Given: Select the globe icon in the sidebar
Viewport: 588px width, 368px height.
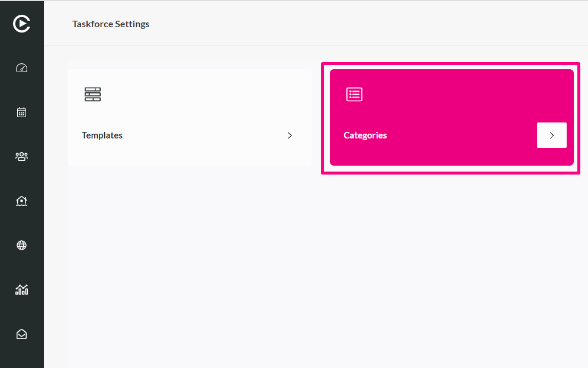Looking at the screenshot, I should coord(21,245).
